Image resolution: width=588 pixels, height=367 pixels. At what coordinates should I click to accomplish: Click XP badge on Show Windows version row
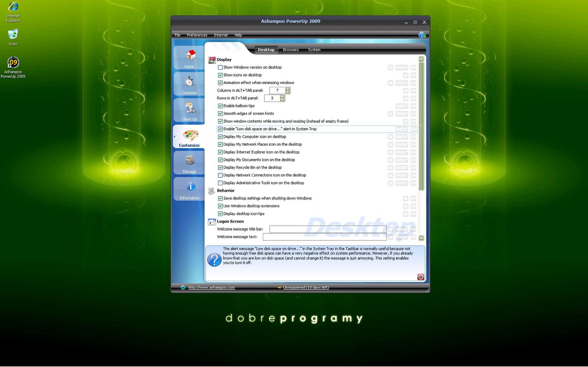tap(413, 68)
